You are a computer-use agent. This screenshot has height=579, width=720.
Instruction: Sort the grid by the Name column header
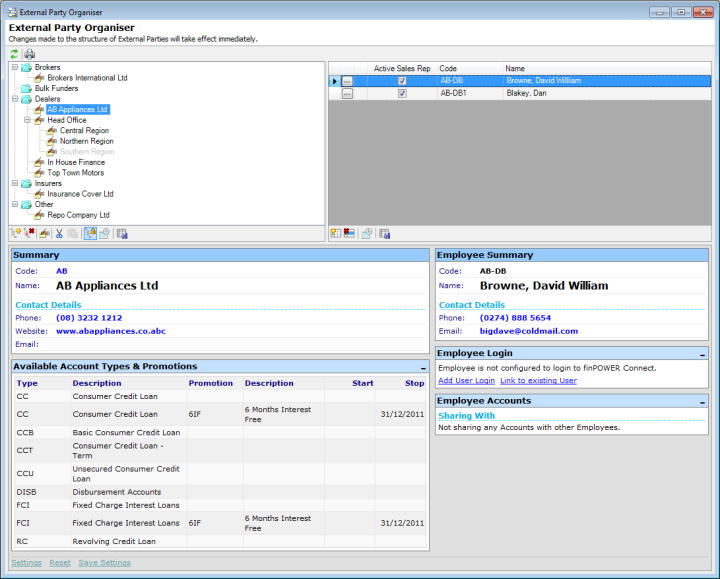(515, 69)
